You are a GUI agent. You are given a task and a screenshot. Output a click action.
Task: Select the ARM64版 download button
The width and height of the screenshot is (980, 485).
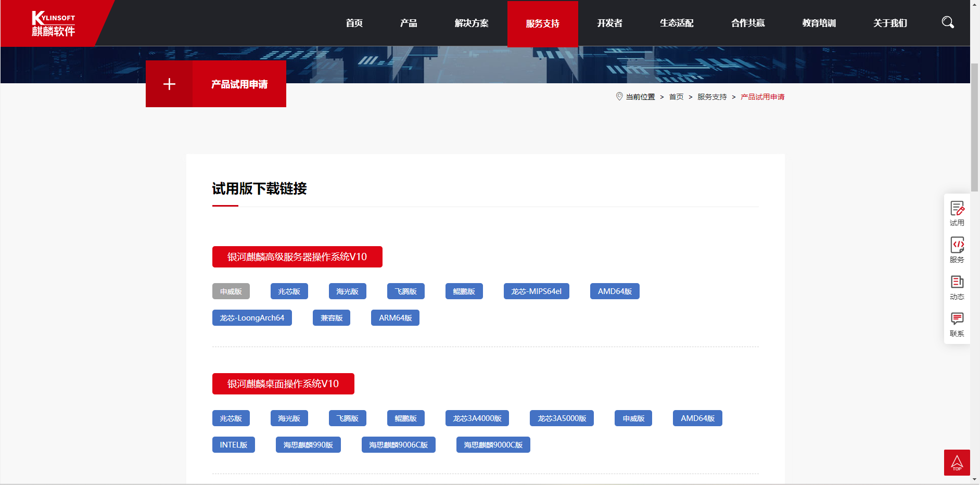pyautogui.click(x=395, y=318)
